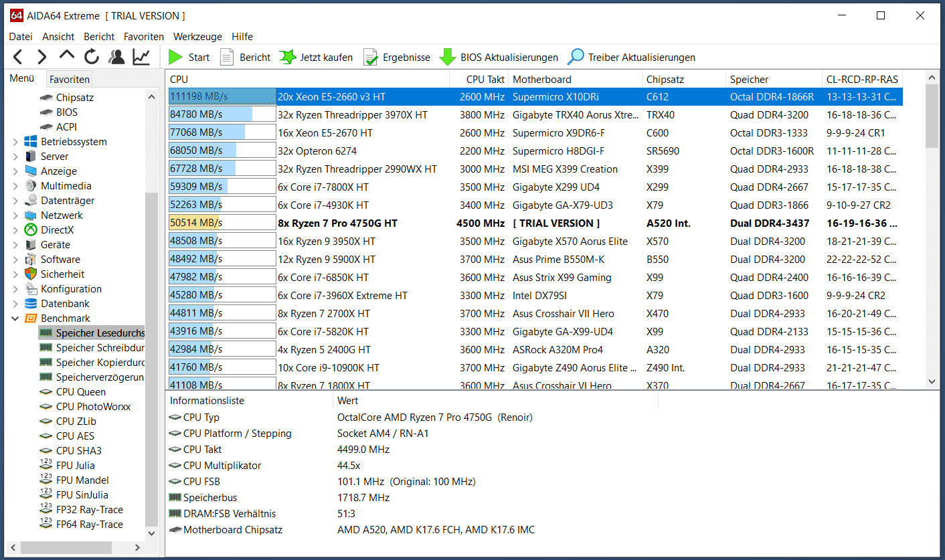Viewport: 945px width, 560px height.
Task: Open the Datei menu
Action: (21, 37)
